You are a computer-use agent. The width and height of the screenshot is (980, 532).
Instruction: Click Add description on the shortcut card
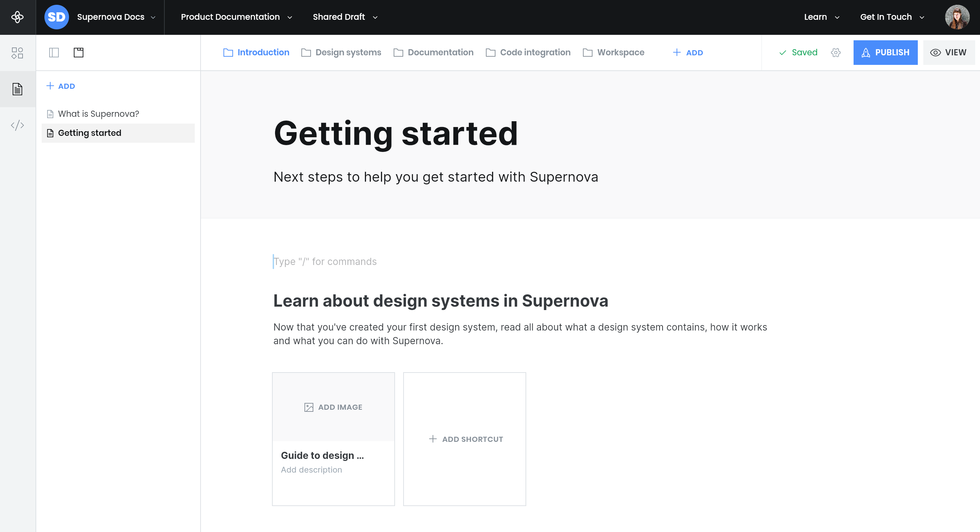[x=311, y=470]
